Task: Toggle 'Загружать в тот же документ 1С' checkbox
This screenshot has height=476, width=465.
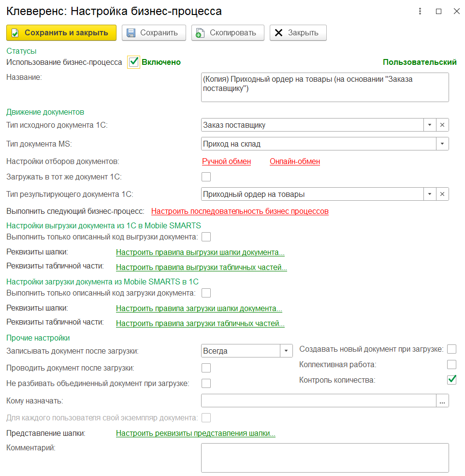Action: click(x=206, y=177)
